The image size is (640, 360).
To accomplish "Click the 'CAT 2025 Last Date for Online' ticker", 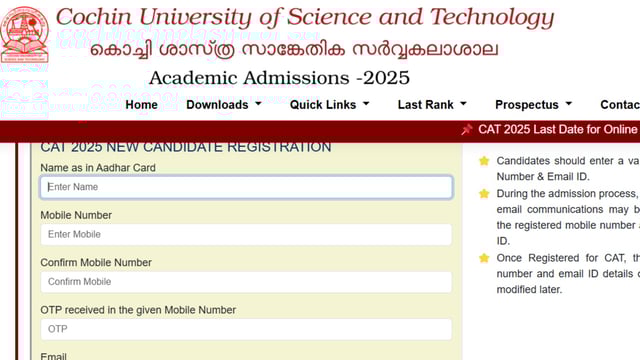I will point(559,130).
